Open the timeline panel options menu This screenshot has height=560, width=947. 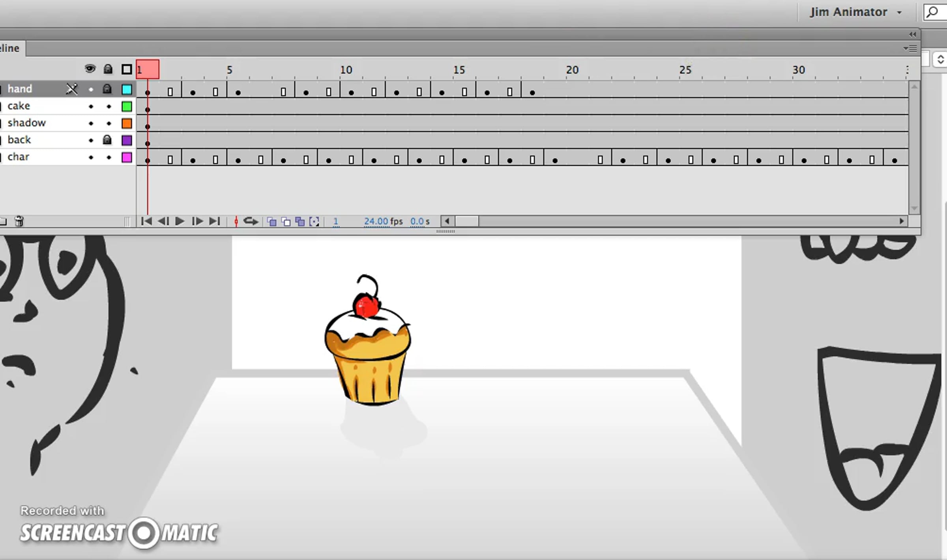pyautogui.click(x=910, y=49)
